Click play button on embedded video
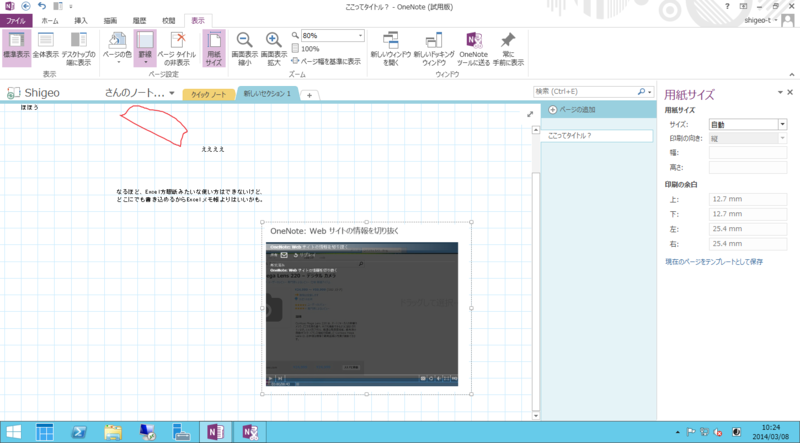The width and height of the screenshot is (800, 443). click(270, 378)
